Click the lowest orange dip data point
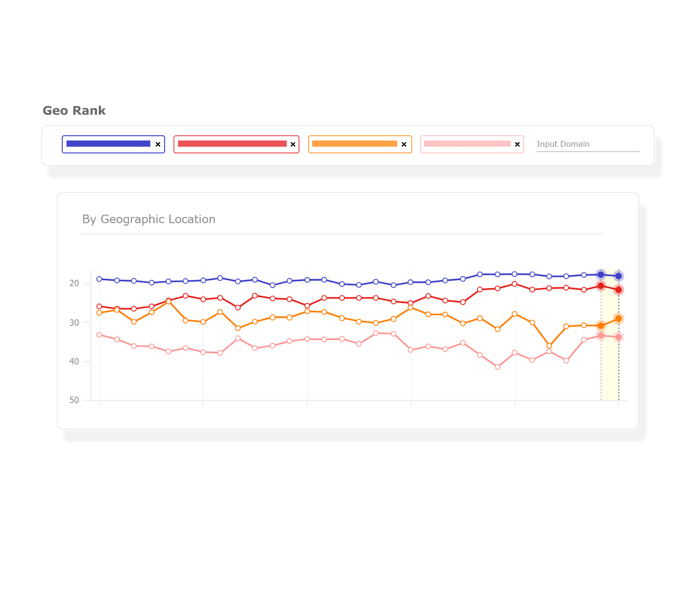The image size is (694, 616). point(549,346)
